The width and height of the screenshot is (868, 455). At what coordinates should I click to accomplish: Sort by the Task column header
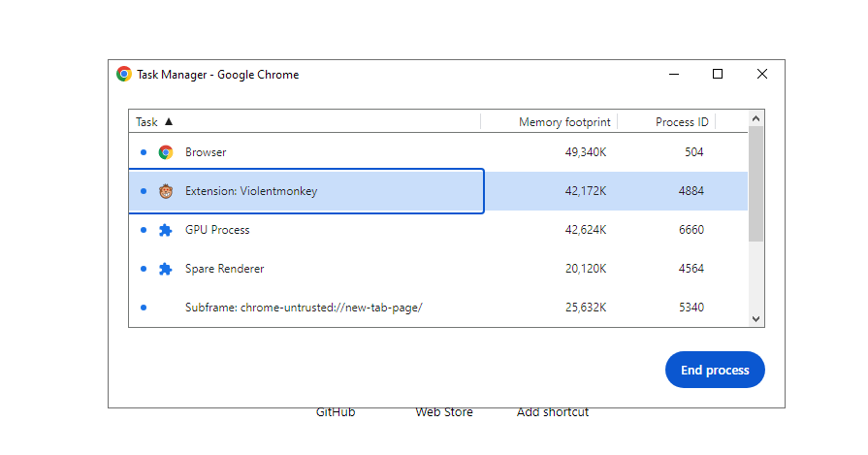(305, 122)
